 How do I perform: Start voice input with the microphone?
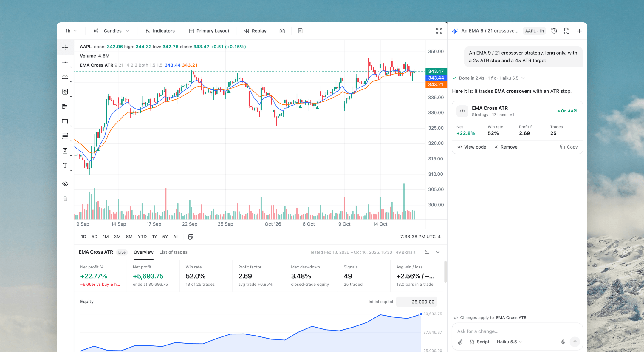[x=563, y=342]
